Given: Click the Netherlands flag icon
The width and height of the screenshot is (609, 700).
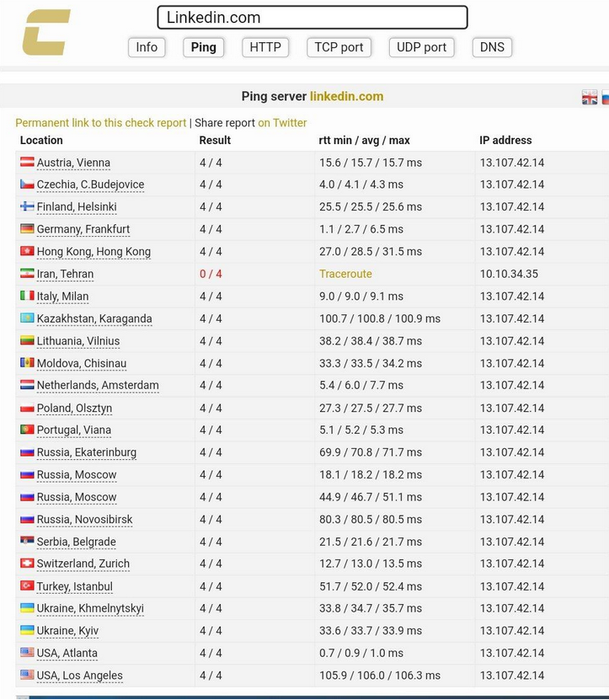Looking at the screenshot, I should coord(27,384).
